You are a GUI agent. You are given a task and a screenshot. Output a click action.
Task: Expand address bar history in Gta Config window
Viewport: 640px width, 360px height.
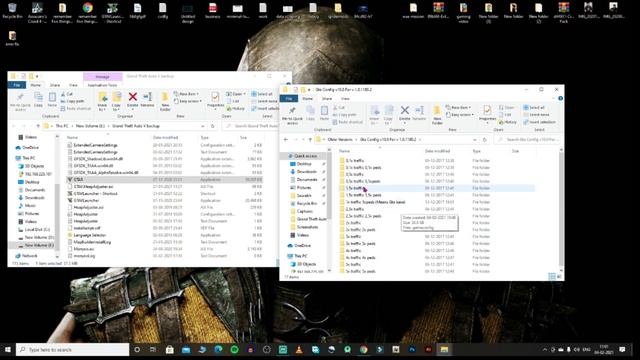tap(475, 140)
